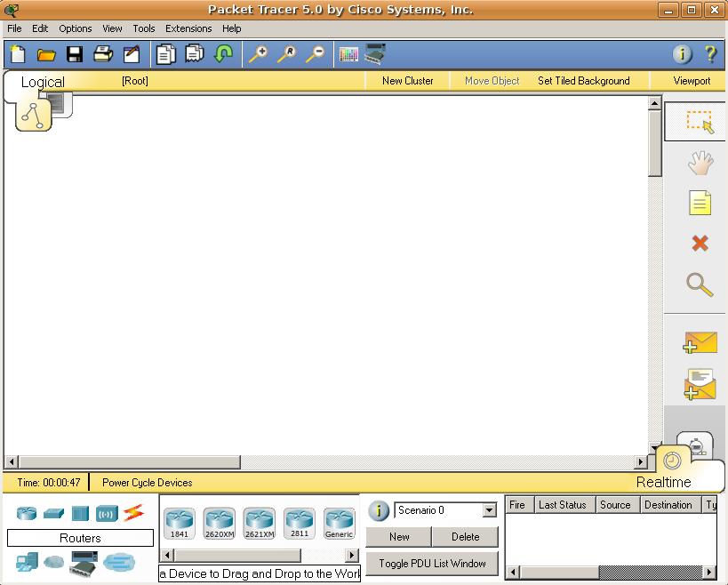Switch to Logical workspace tab
The width and height of the screenshot is (728, 585).
click(x=43, y=82)
